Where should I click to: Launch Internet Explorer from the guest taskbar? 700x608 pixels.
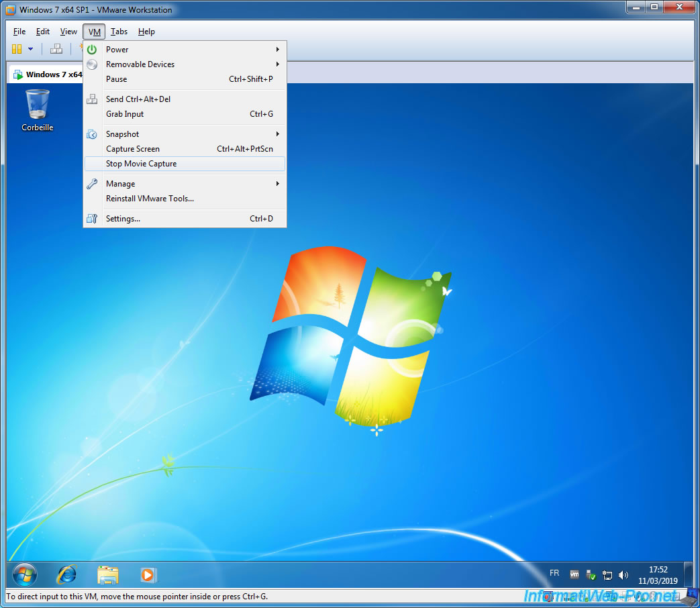pyautogui.click(x=66, y=574)
